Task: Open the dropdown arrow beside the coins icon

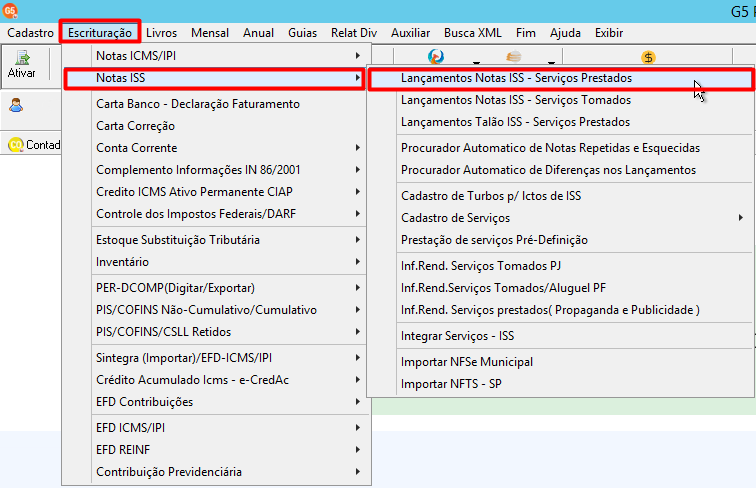Action: [x=552, y=63]
